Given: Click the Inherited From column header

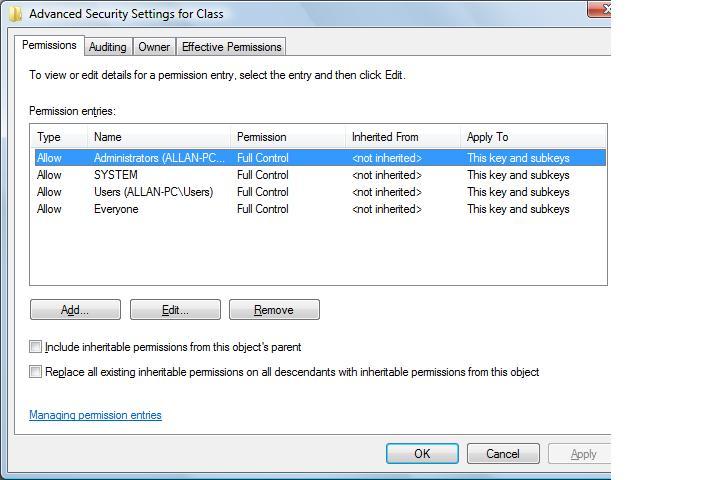Looking at the screenshot, I should coord(385,137).
